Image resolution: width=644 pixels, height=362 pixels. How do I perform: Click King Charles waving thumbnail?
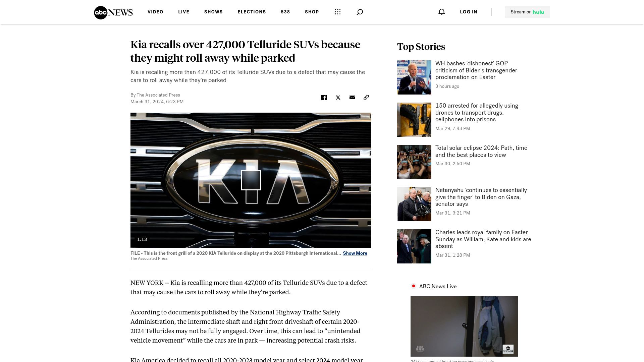click(414, 246)
